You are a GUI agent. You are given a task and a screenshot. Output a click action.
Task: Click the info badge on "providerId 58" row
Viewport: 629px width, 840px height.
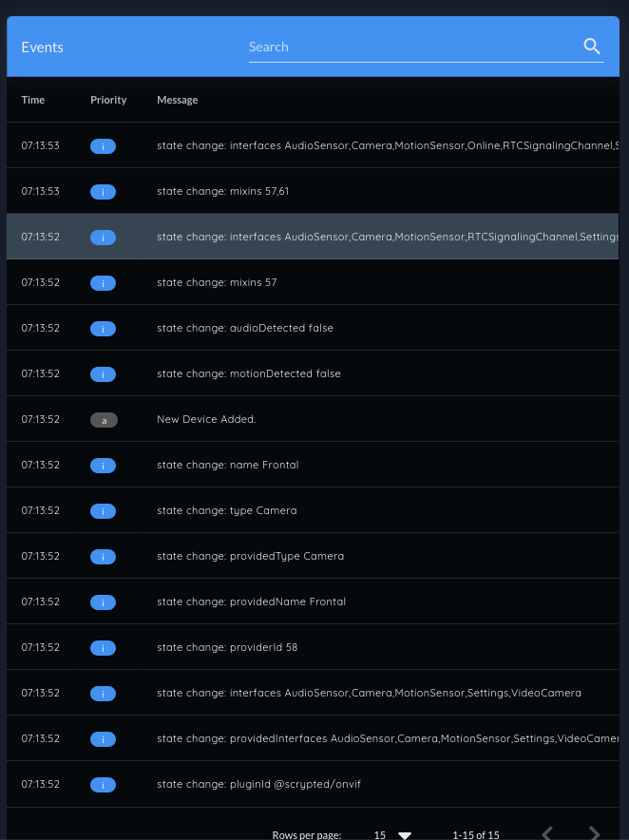click(103, 647)
